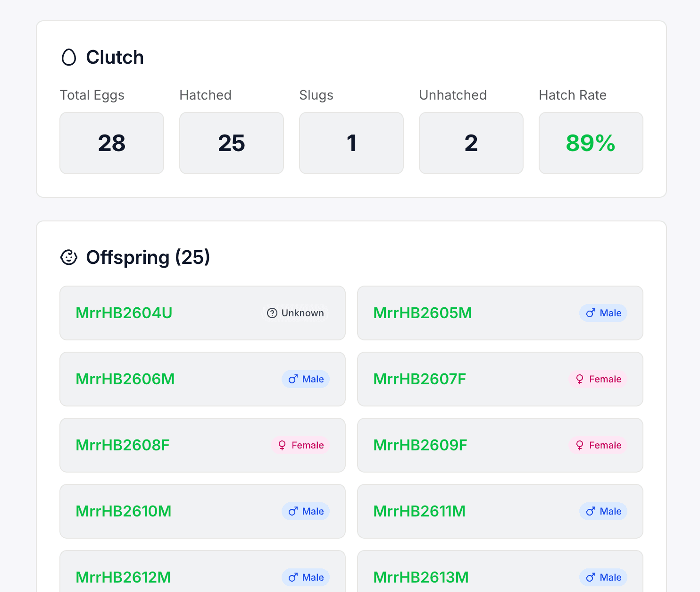Open offspring record MrrHB2604U
The height and width of the screenshot is (592, 700).
tap(124, 313)
